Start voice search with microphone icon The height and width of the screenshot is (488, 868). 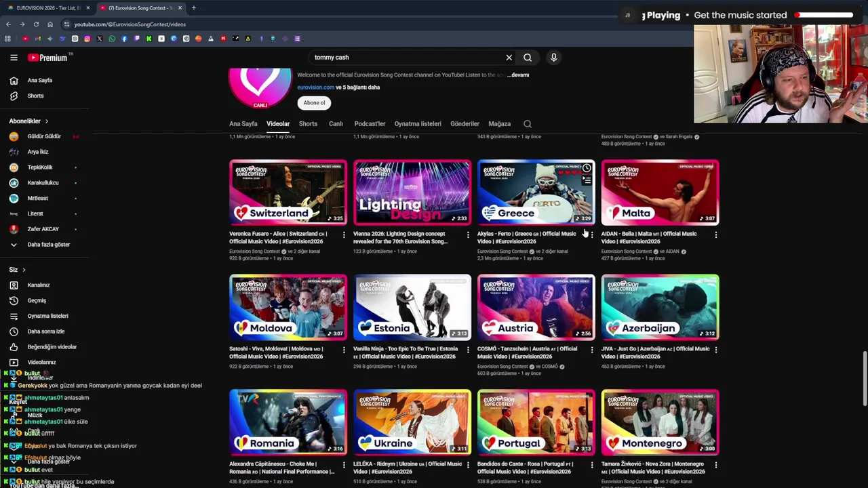(x=553, y=58)
